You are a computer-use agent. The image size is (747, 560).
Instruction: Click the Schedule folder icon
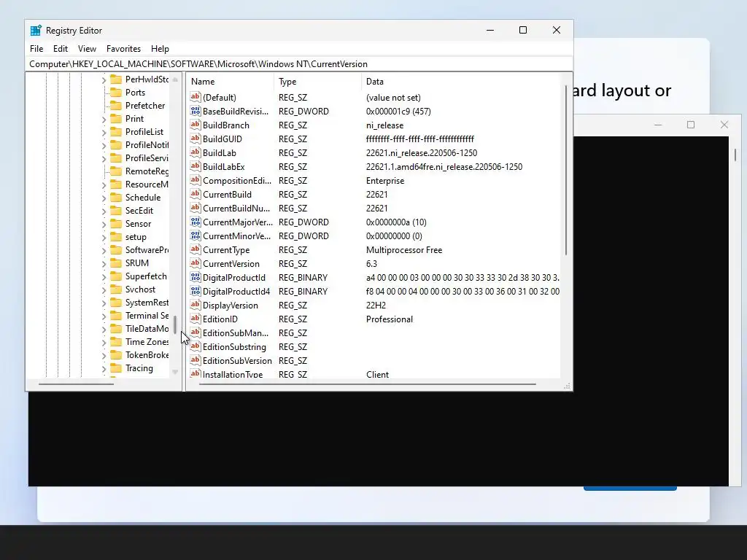pos(116,197)
